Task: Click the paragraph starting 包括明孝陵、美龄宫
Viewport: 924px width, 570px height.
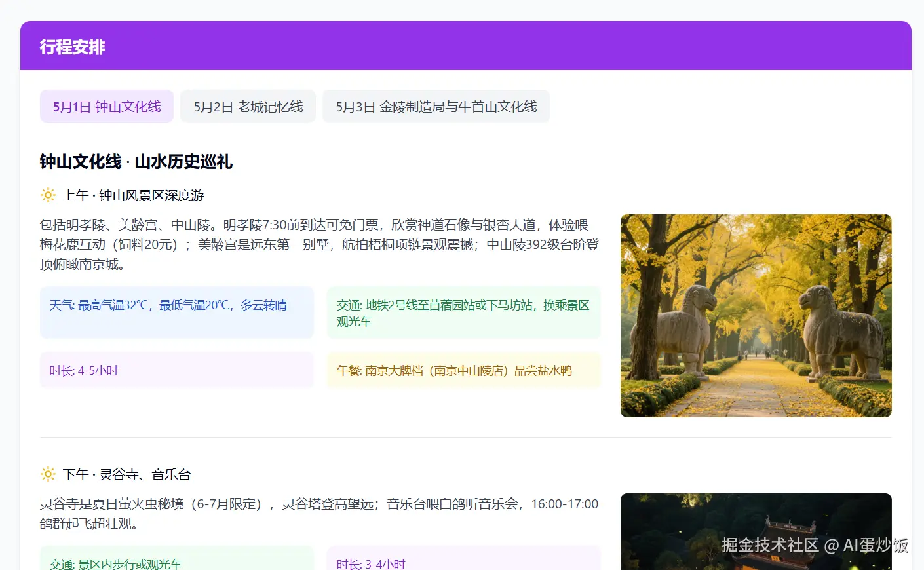Action: coord(320,244)
